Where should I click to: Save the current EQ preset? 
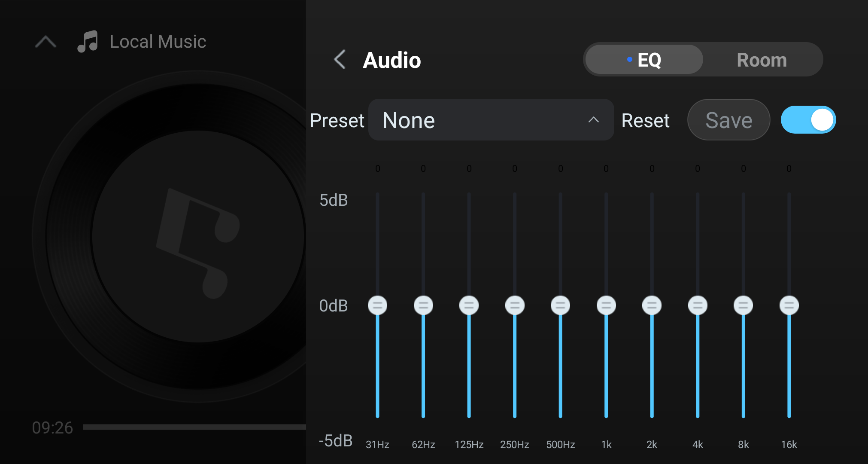point(728,120)
